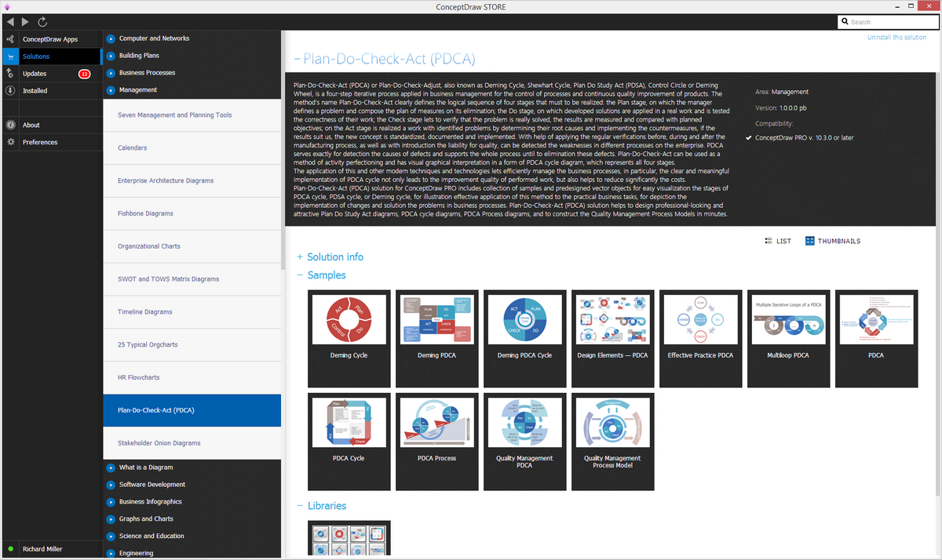This screenshot has width=942, height=560.
Task: Switch to LIST view
Action: pyautogui.click(x=778, y=241)
